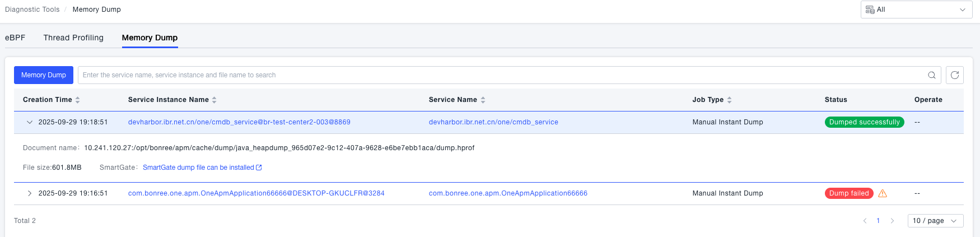Click the blue Memory Dump button
The width and height of the screenshot is (980, 237).
pyautogui.click(x=44, y=75)
